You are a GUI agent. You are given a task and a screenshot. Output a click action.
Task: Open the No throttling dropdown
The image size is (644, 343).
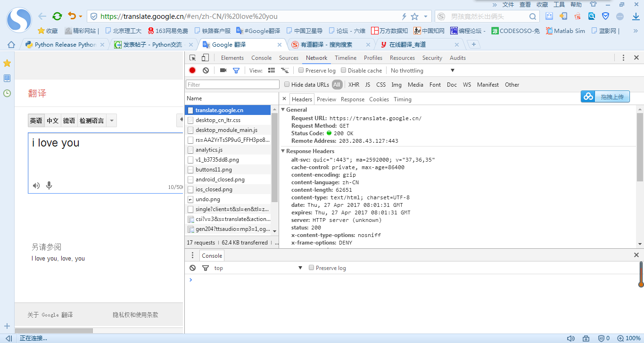(x=422, y=70)
